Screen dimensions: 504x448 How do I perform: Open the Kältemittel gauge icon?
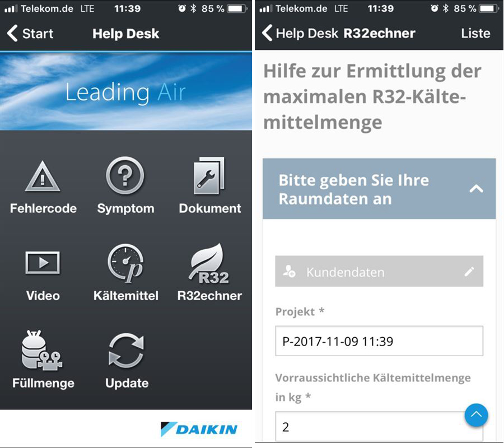click(x=125, y=263)
